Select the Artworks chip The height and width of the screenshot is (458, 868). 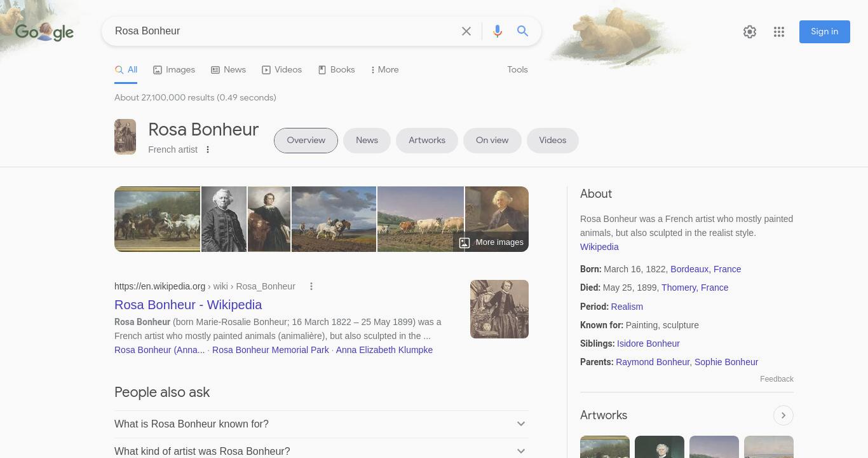tap(427, 141)
